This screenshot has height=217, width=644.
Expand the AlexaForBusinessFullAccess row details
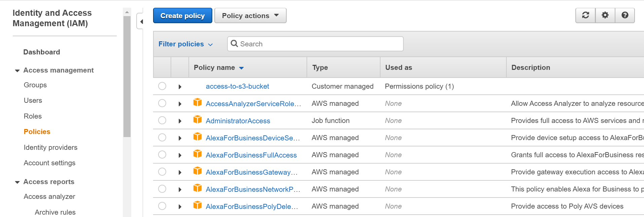pyautogui.click(x=180, y=155)
